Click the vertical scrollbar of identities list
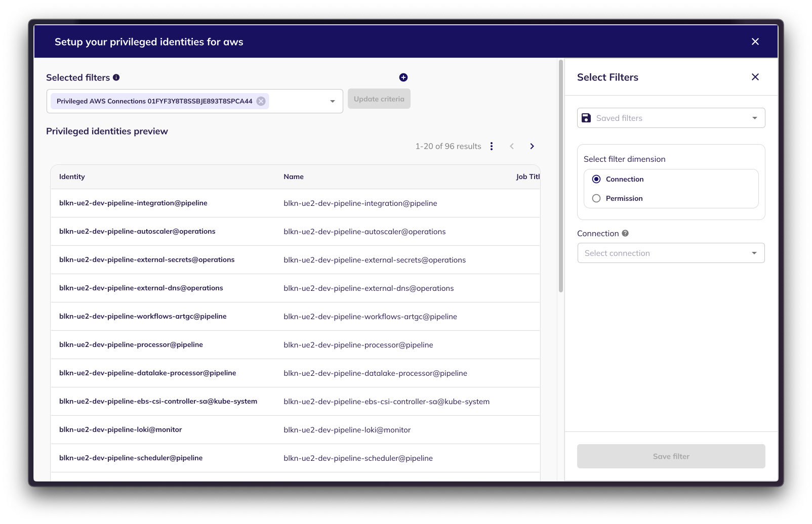This screenshot has width=812, height=524. 561,177
